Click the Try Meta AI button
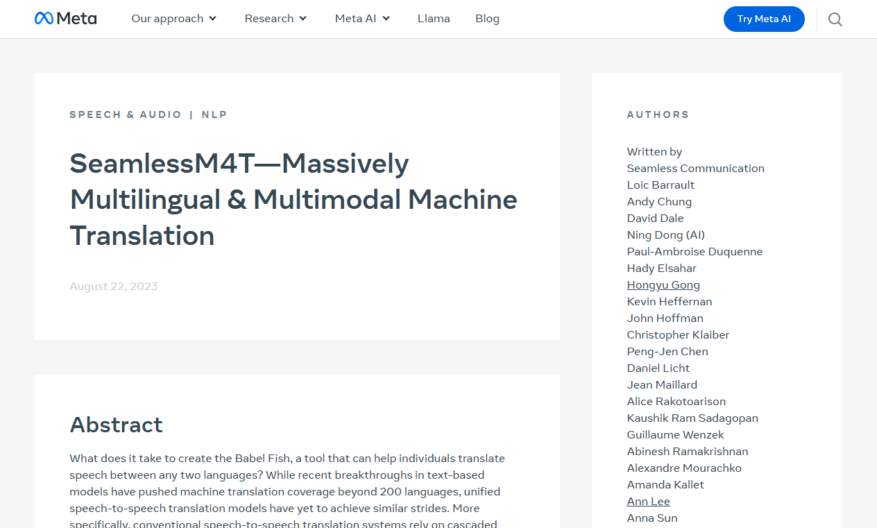Viewport: 877px width, 528px height. (764, 19)
